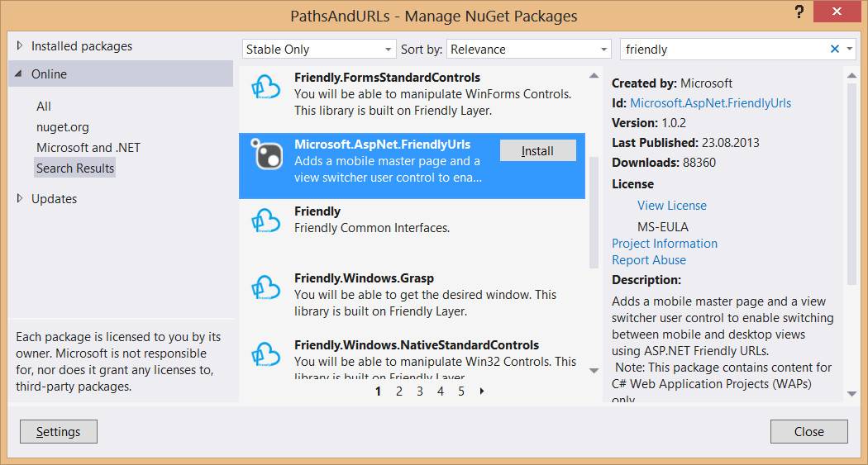Viewport: 868px width, 465px height.
Task: Open the dialog help question mark
Action: 799,12
